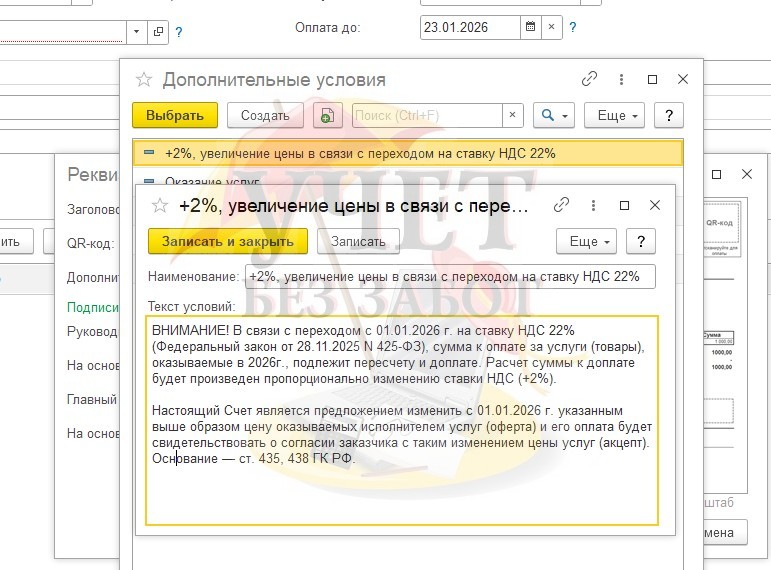This screenshot has height=570, width=771.
Task: Click the Выбрать button
Action: [x=175, y=116]
